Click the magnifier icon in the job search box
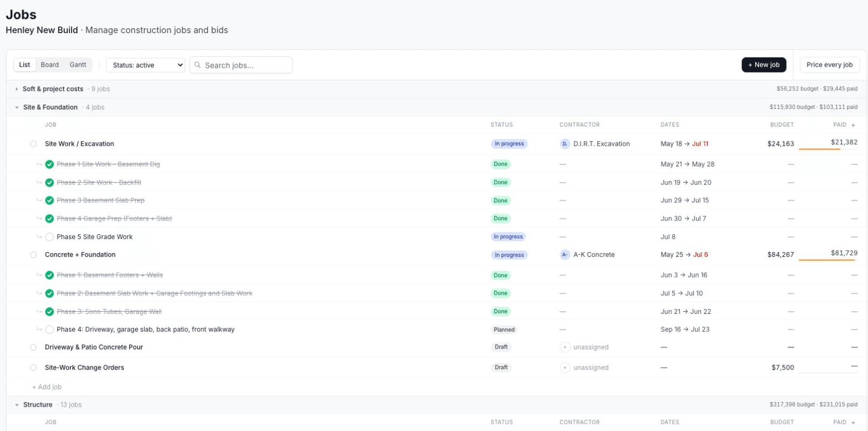868x431 pixels. pyautogui.click(x=197, y=65)
